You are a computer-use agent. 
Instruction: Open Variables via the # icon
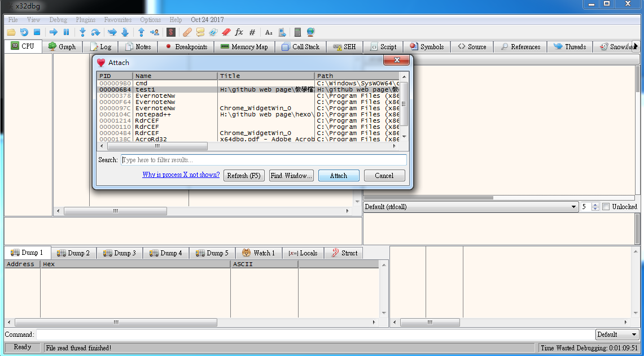(x=252, y=32)
